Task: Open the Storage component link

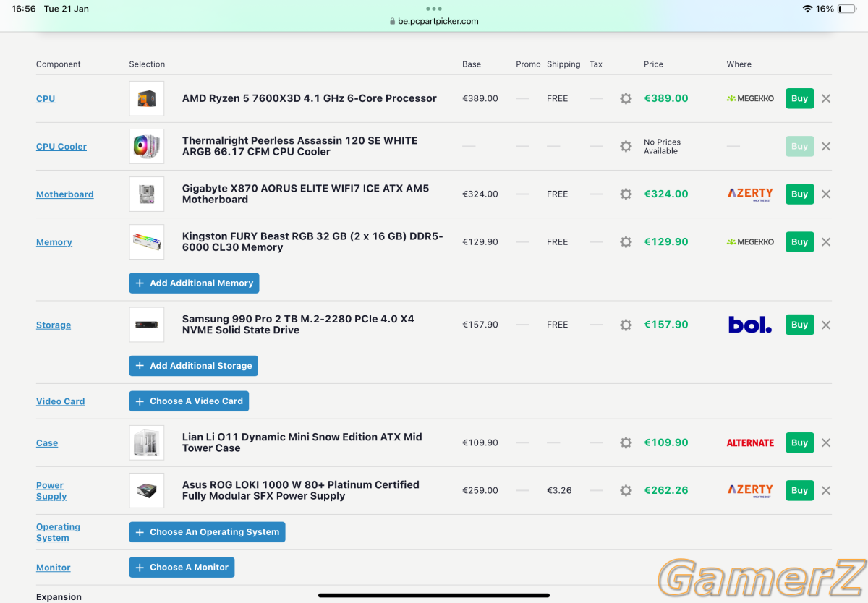Action: pyautogui.click(x=54, y=325)
